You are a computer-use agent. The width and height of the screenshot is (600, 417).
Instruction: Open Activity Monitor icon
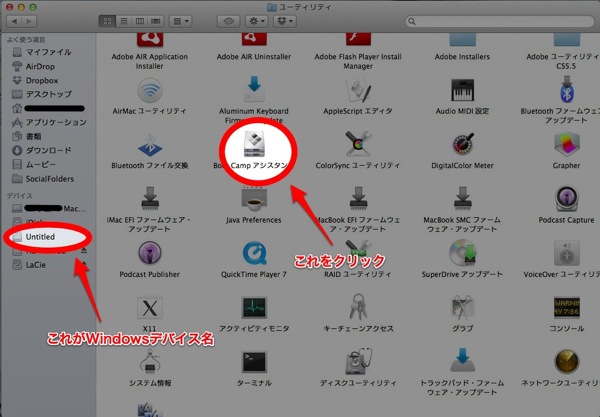[254, 308]
